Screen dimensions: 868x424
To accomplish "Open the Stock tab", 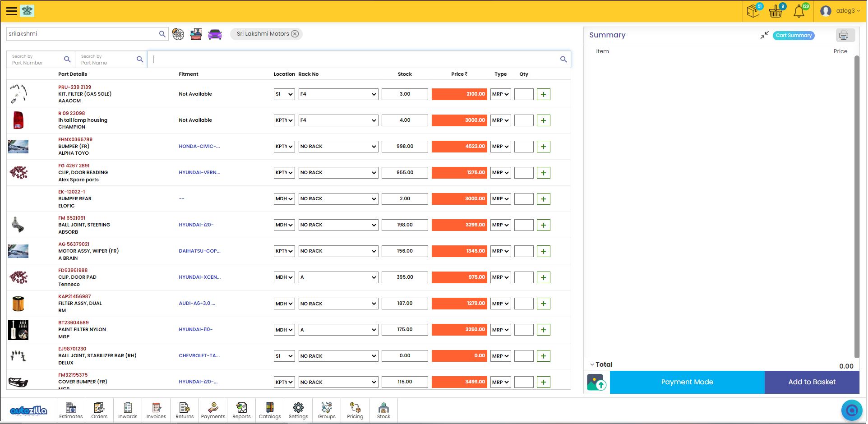I will (x=383, y=410).
